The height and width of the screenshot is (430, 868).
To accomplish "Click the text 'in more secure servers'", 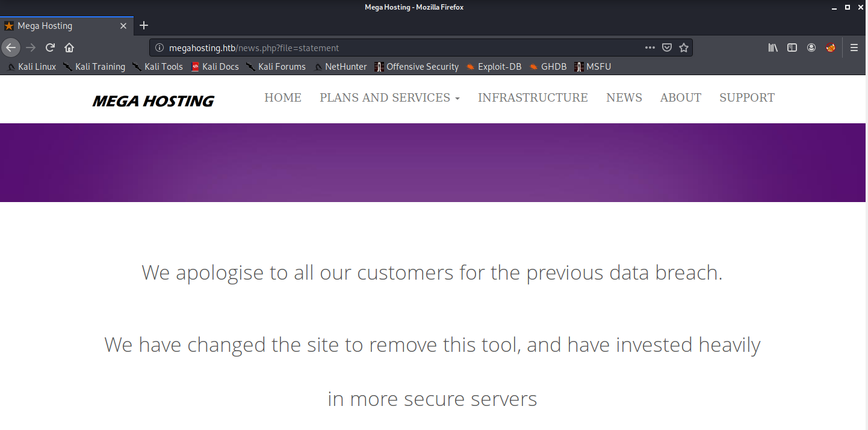I will coord(432,399).
